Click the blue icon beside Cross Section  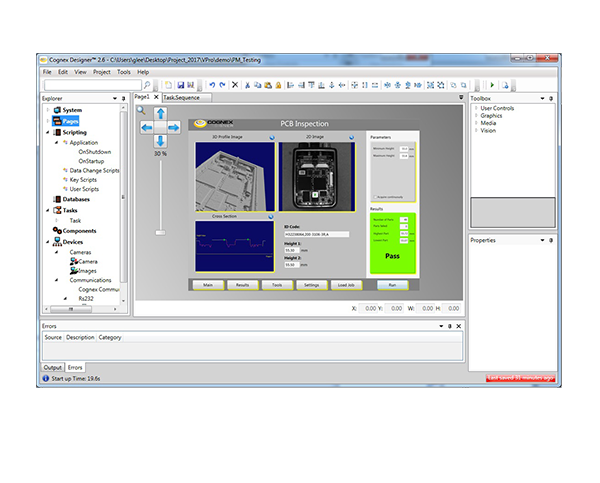(x=271, y=217)
